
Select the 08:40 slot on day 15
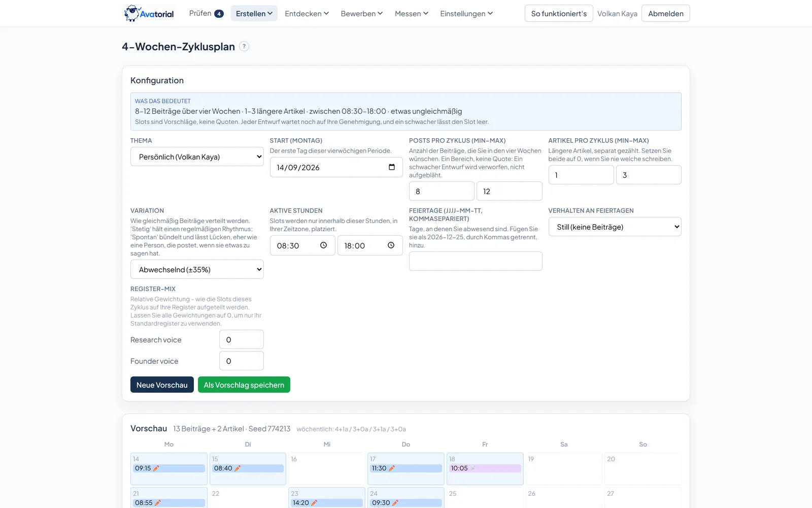(x=248, y=468)
